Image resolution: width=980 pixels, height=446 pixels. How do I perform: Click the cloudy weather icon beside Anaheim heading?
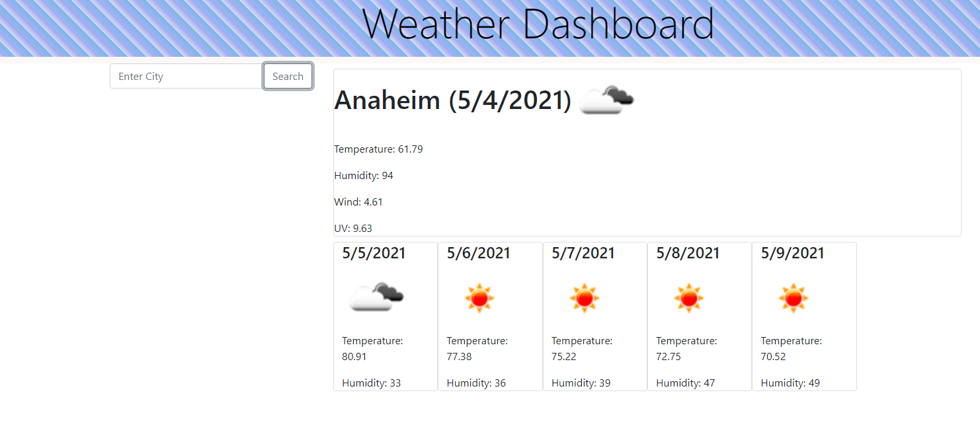(606, 100)
